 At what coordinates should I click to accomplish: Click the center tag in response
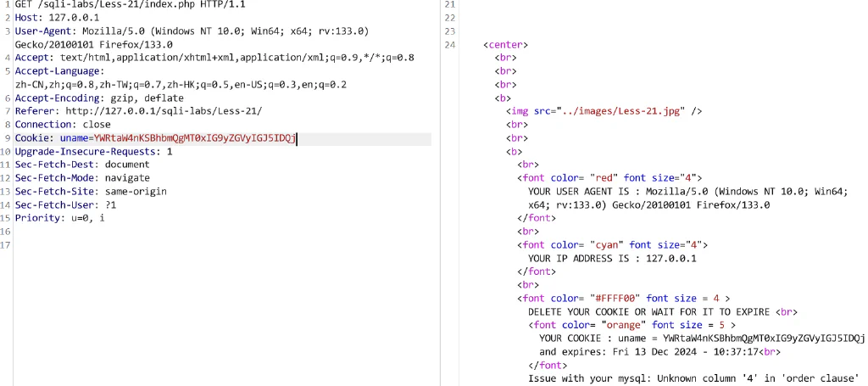click(x=505, y=45)
